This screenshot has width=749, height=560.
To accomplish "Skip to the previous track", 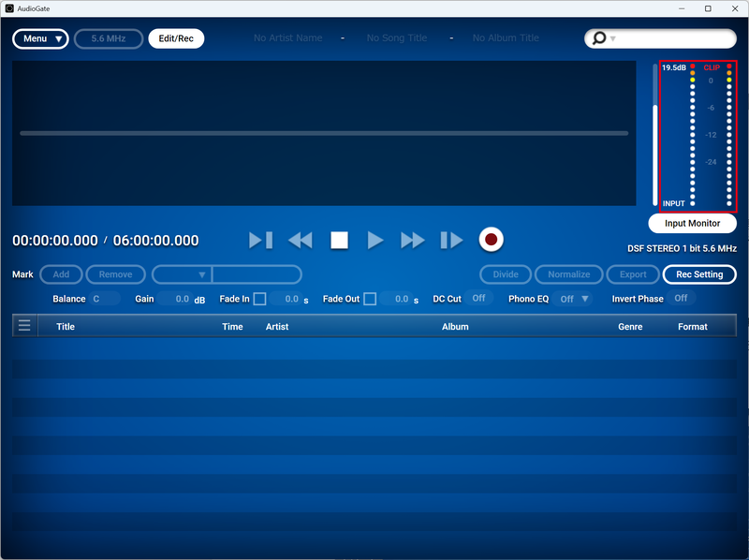I will tap(261, 240).
